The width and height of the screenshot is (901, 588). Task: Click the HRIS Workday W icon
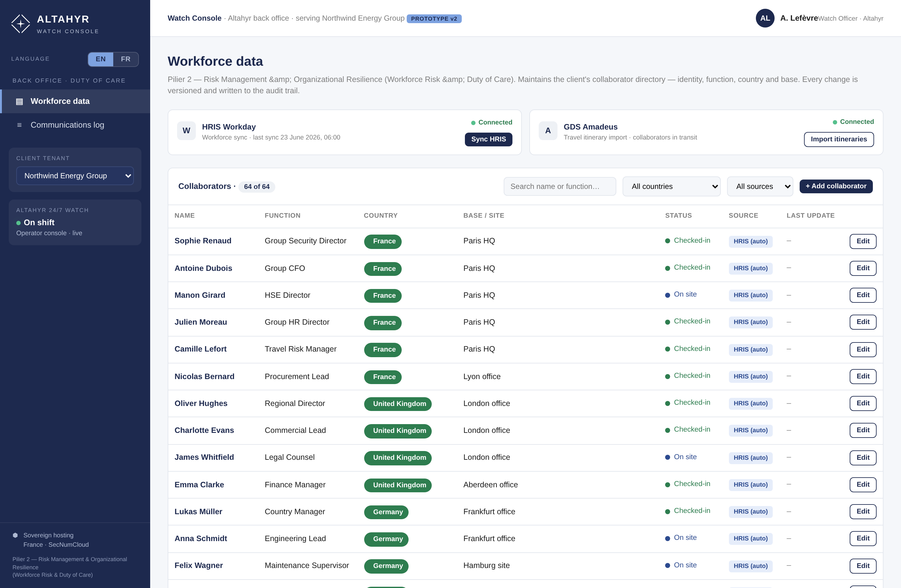[x=186, y=130]
